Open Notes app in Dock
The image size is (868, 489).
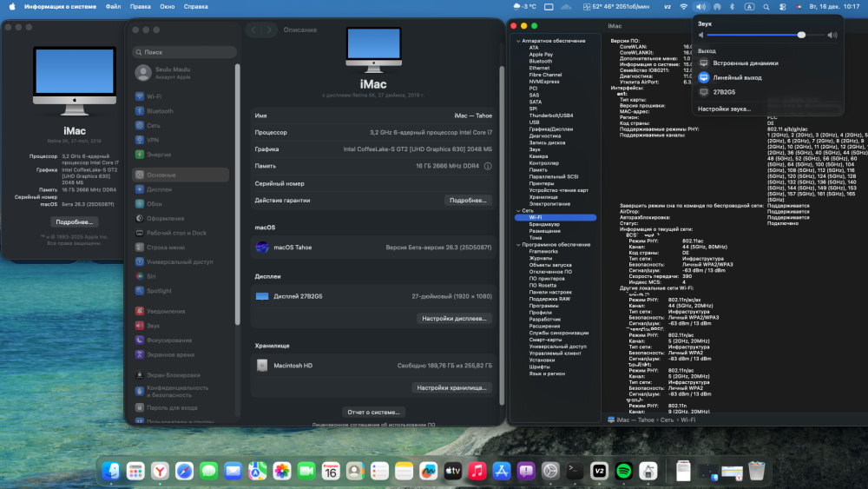404,472
